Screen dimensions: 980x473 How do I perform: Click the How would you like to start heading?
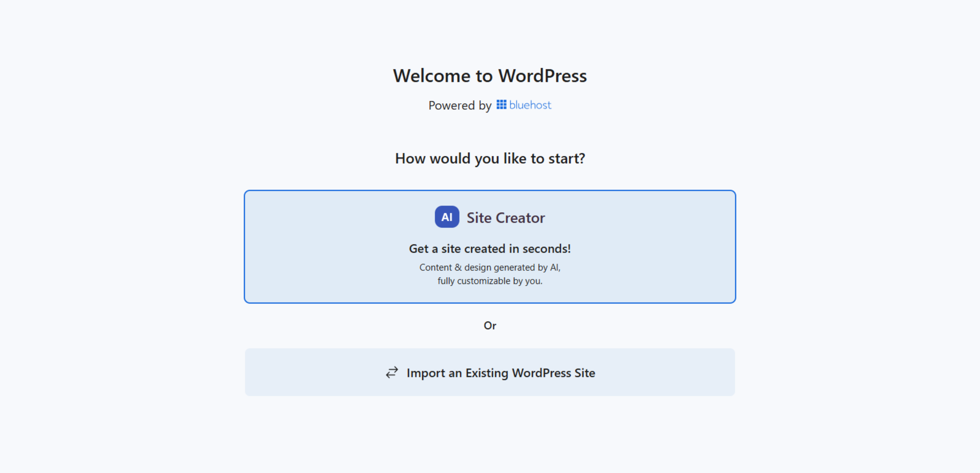[490, 158]
